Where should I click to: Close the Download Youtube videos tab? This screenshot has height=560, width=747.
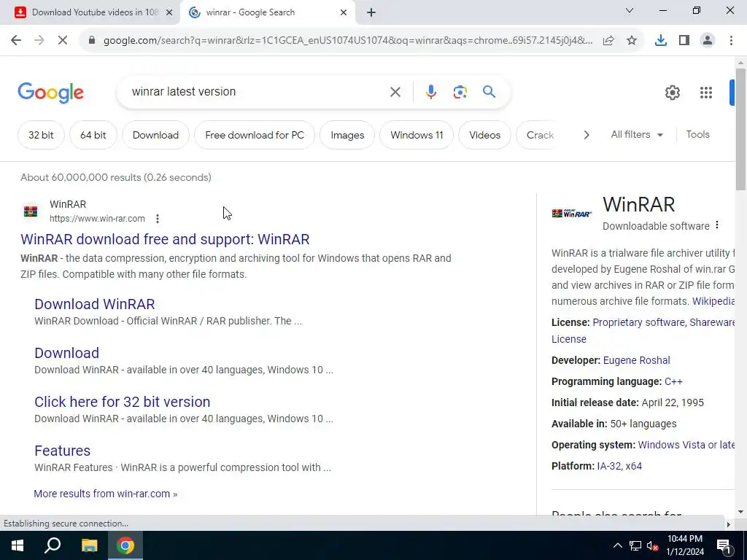click(169, 13)
